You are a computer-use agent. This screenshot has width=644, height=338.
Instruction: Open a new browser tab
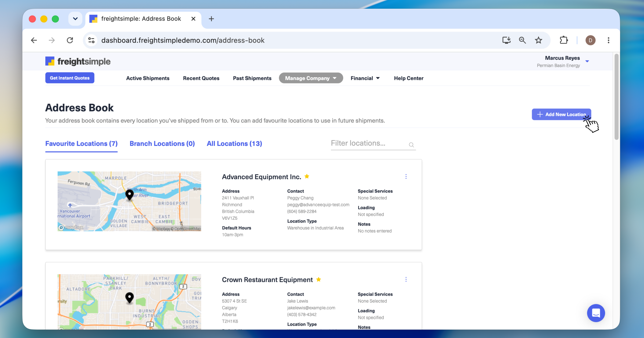pyautogui.click(x=211, y=19)
